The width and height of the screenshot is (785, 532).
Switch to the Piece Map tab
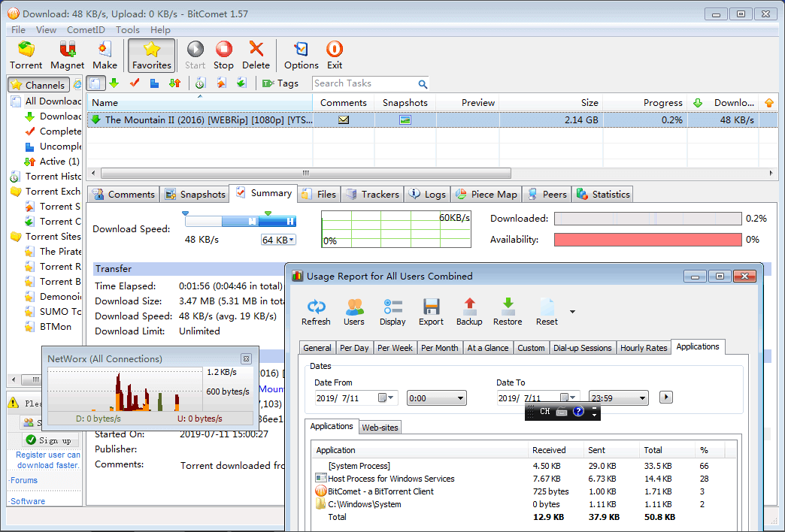[x=486, y=194]
